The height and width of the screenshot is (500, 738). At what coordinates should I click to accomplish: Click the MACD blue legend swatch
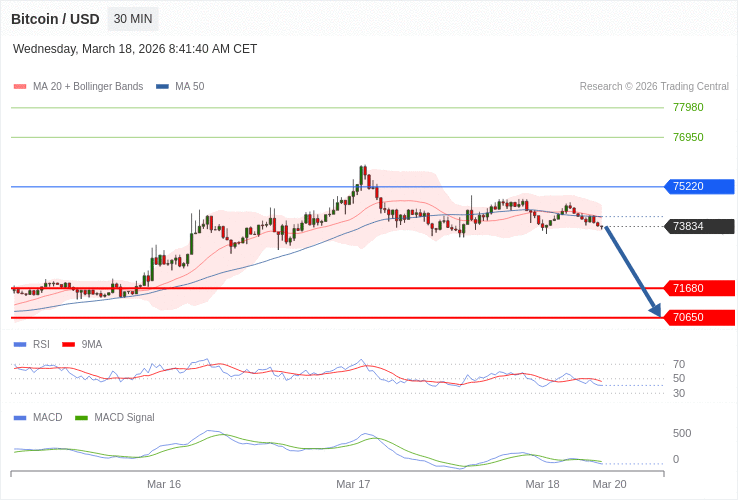pyautogui.click(x=20, y=418)
